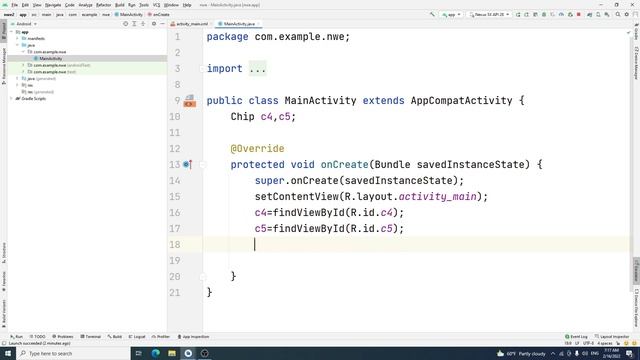Open the Profiler tool window

161,337
